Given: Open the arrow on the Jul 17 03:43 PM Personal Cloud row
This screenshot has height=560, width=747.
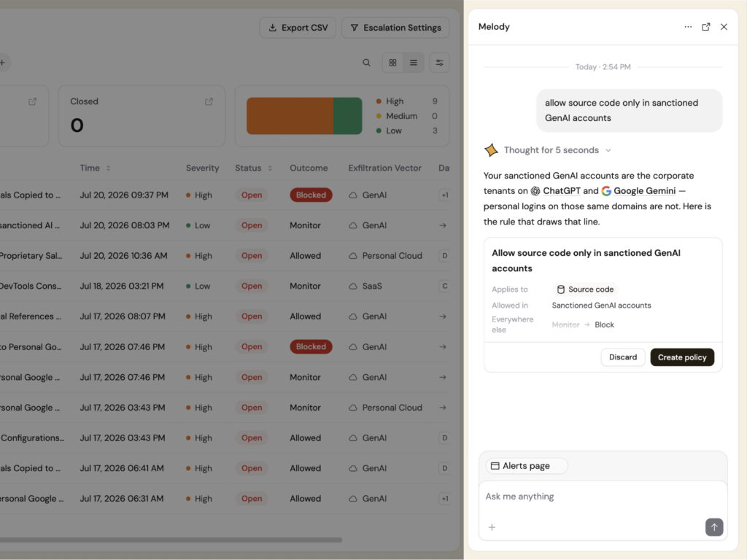Looking at the screenshot, I should pyautogui.click(x=443, y=408).
